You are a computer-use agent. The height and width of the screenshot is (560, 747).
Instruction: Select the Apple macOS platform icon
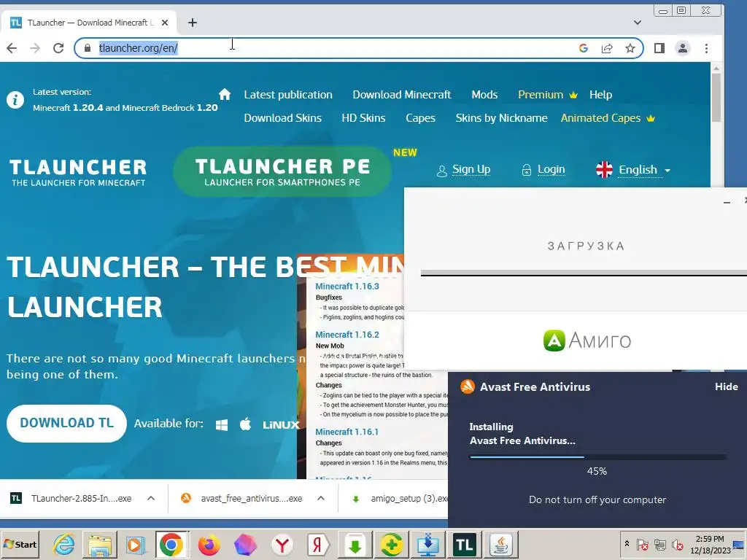(x=245, y=424)
